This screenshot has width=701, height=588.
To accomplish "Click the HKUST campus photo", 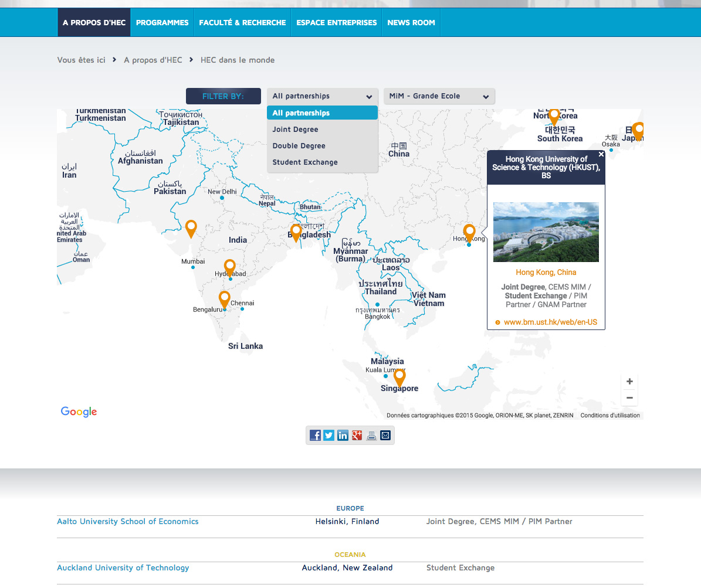I will [x=546, y=232].
